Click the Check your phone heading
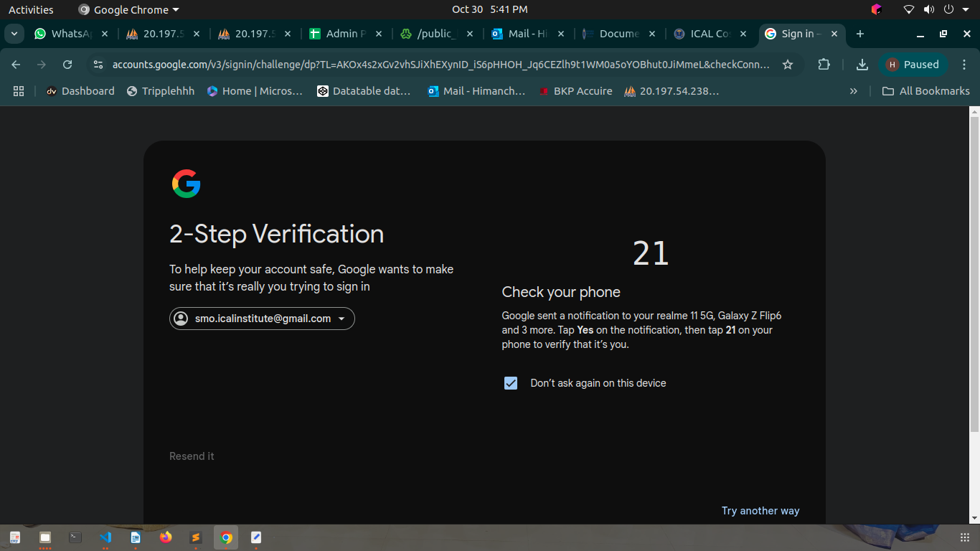Viewport: 980px width, 551px height. tap(561, 292)
